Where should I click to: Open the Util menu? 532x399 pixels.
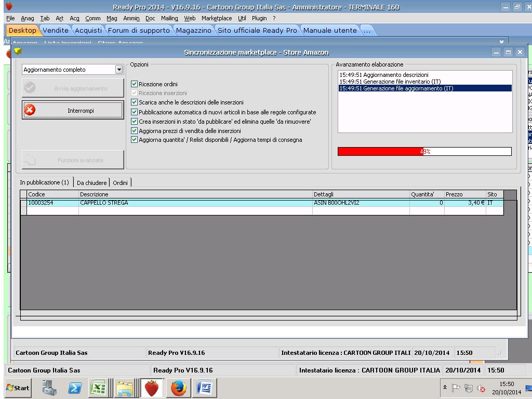(242, 18)
